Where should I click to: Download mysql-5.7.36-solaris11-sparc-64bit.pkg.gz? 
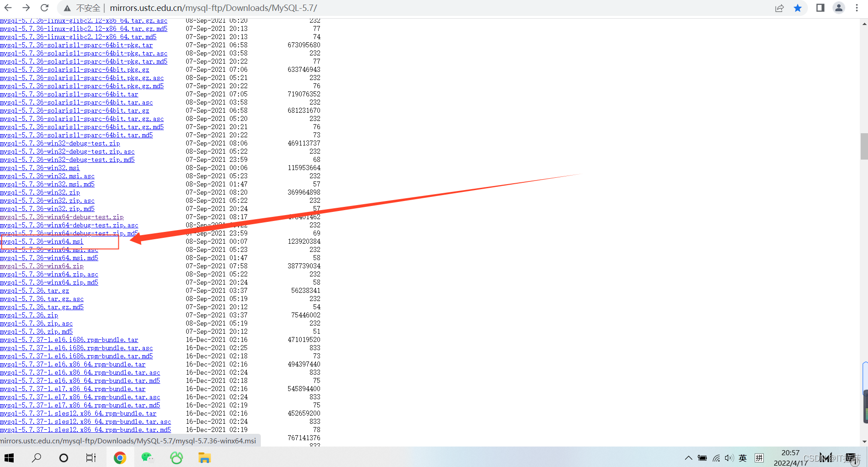75,70
